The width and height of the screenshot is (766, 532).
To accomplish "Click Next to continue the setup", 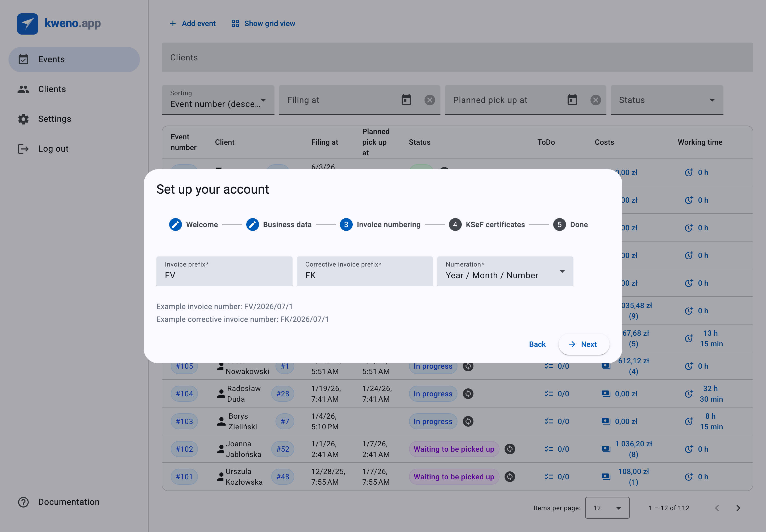I will click(584, 344).
